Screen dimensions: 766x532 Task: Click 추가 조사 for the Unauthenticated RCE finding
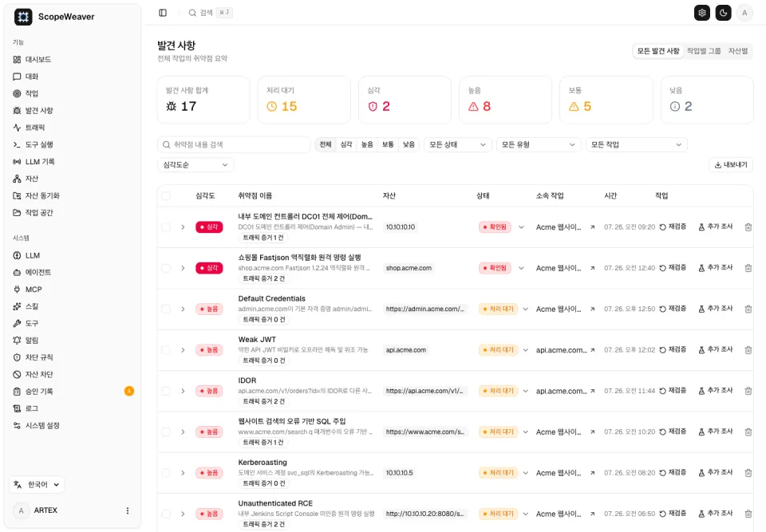[715, 514]
